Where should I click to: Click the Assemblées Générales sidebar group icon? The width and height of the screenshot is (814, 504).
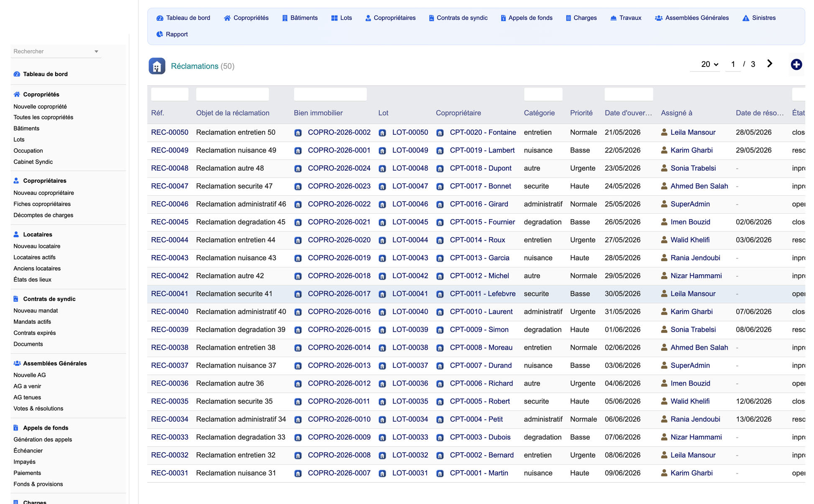coord(17,363)
